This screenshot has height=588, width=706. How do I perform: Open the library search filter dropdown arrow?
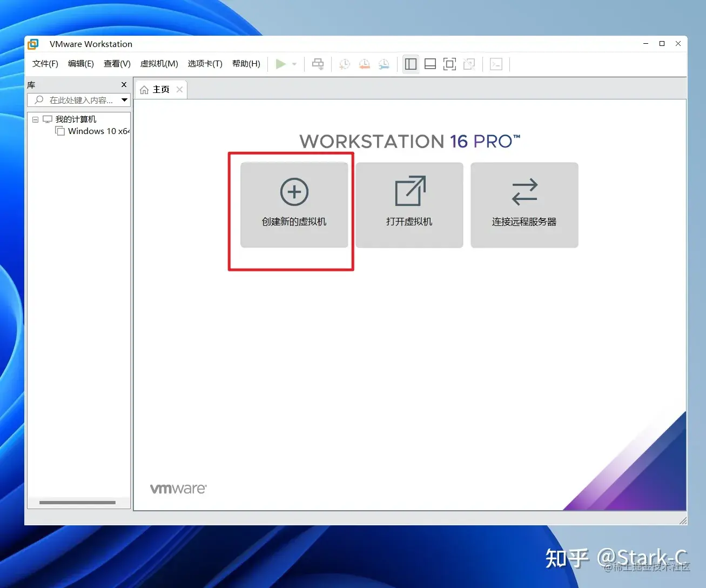(125, 100)
